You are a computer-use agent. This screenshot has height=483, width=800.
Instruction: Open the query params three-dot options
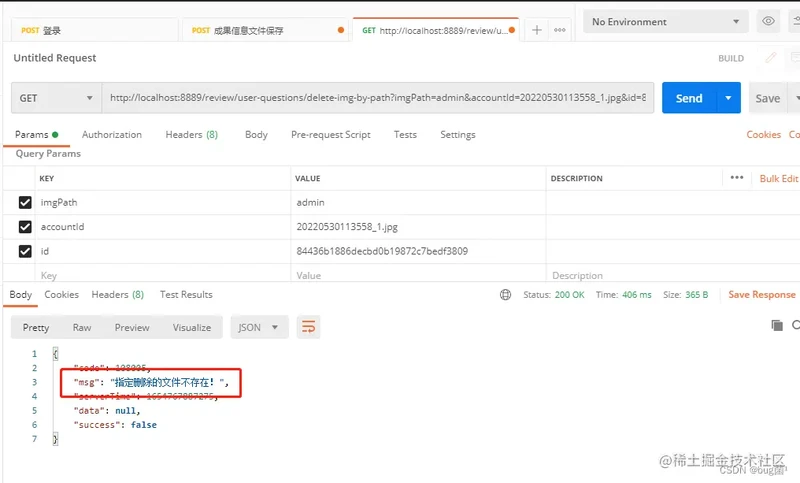pyautogui.click(x=737, y=177)
